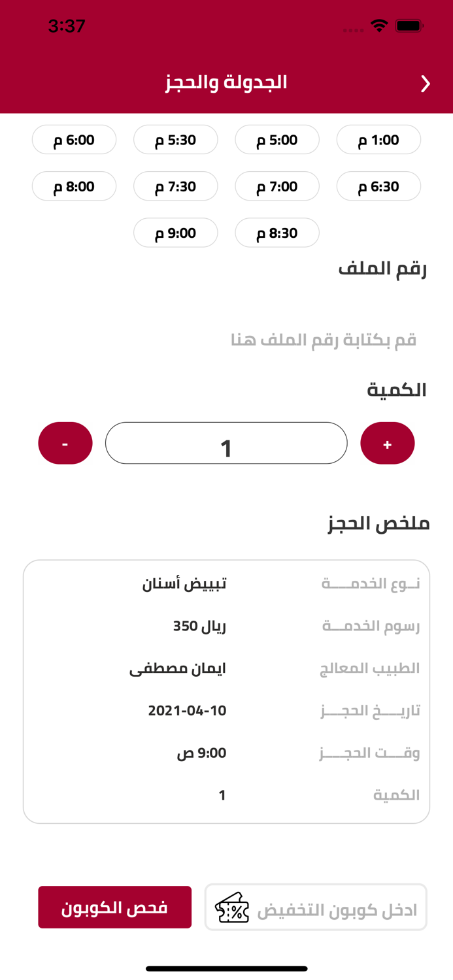Tap the cellular signal dots indicator

(x=352, y=29)
